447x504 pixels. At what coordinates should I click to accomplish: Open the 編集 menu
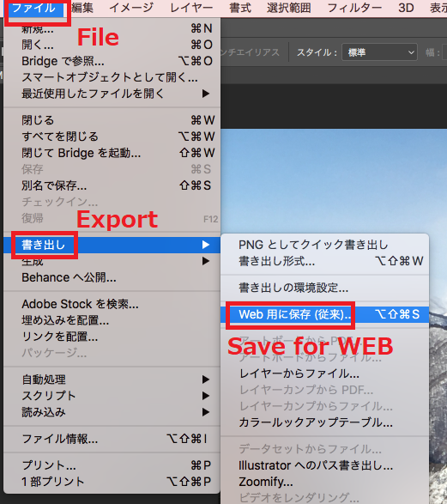point(82,8)
